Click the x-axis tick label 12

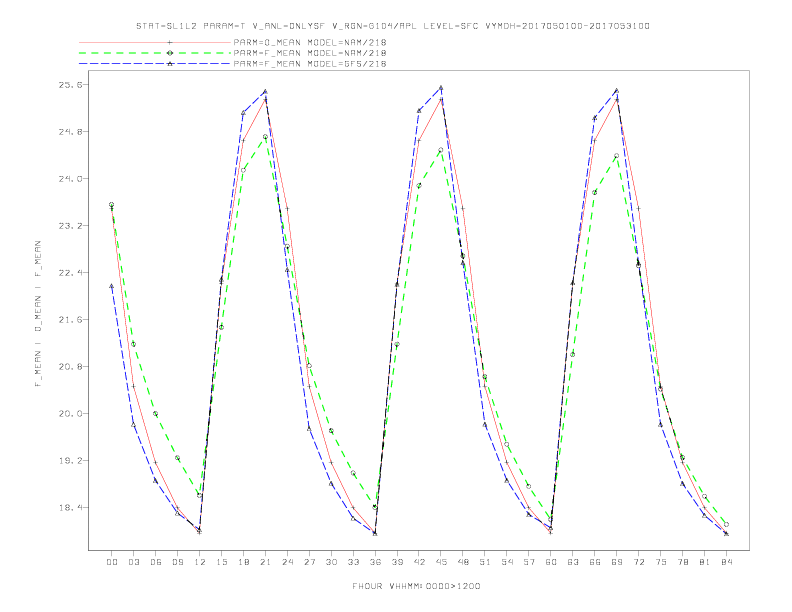pos(200,562)
